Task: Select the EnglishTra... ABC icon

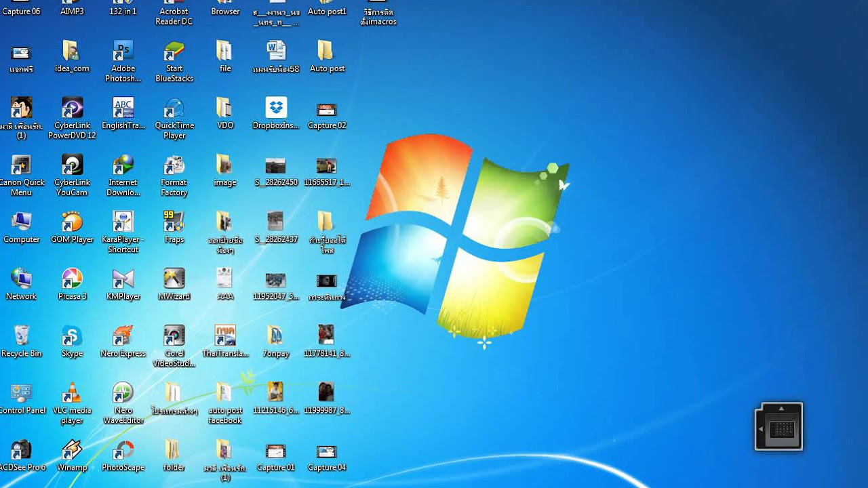Action: click(123, 108)
